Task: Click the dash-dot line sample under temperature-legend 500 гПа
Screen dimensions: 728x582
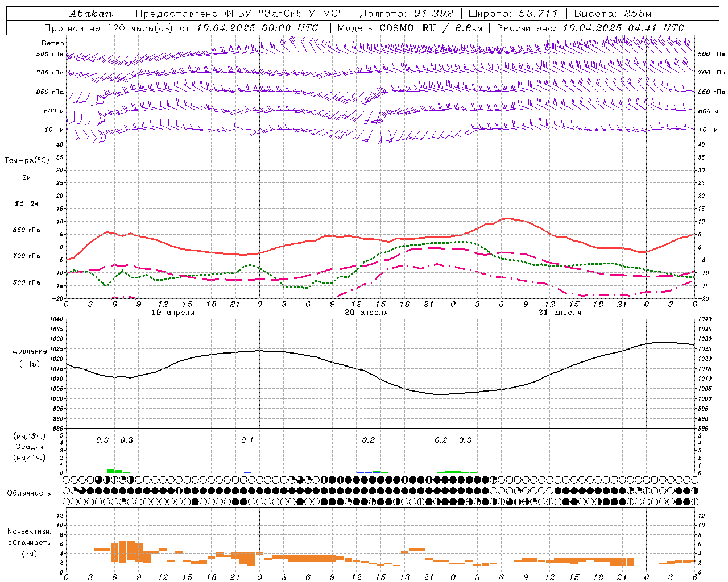Action: pyautogui.click(x=26, y=289)
